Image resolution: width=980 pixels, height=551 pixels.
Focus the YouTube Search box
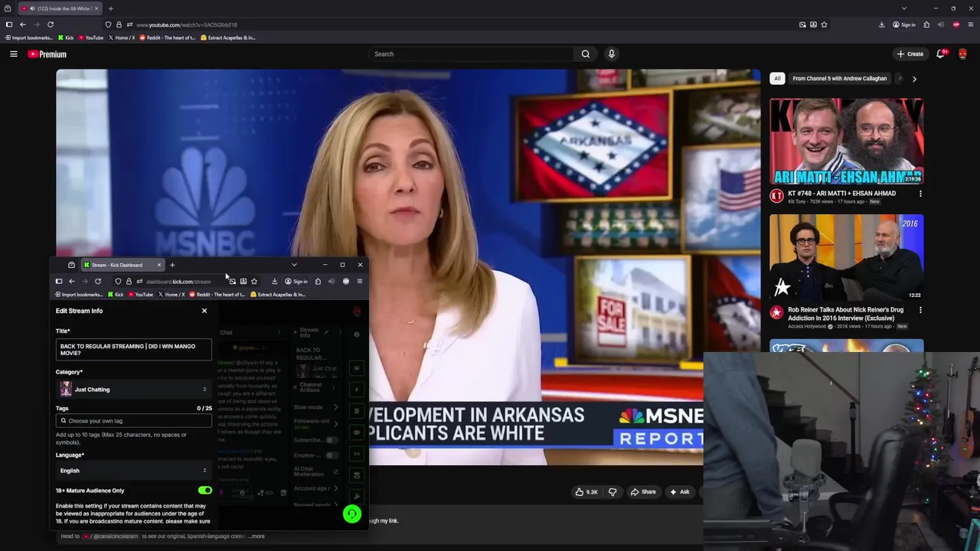tap(471, 54)
